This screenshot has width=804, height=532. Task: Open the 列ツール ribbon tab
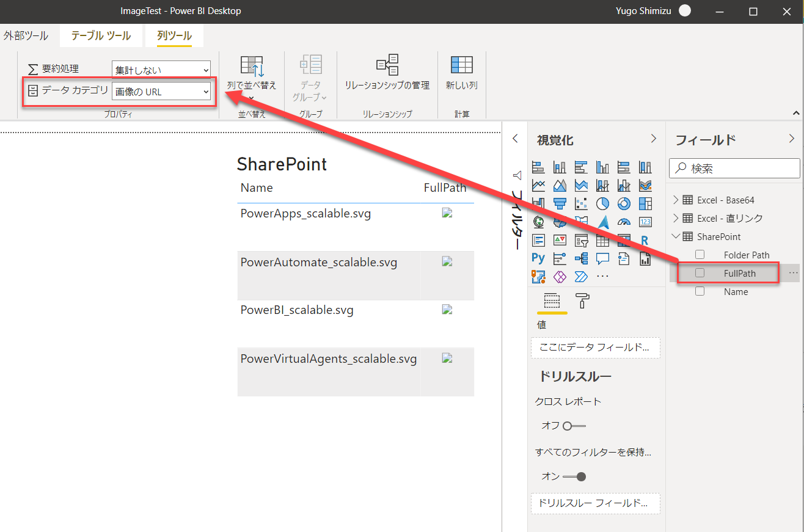pos(174,35)
